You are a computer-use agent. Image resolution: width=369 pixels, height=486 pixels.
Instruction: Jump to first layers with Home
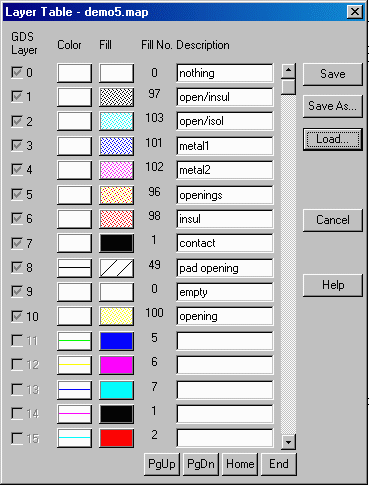pyautogui.click(x=240, y=464)
